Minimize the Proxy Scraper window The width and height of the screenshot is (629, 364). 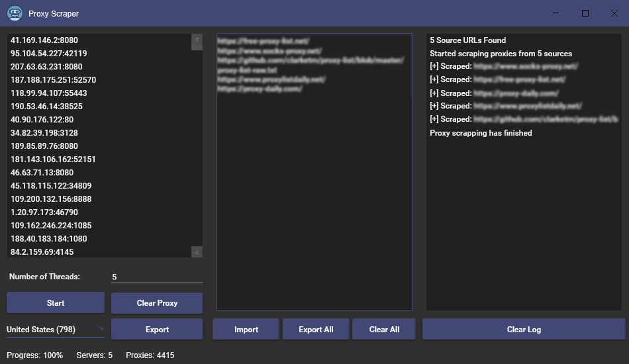pyautogui.click(x=556, y=13)
